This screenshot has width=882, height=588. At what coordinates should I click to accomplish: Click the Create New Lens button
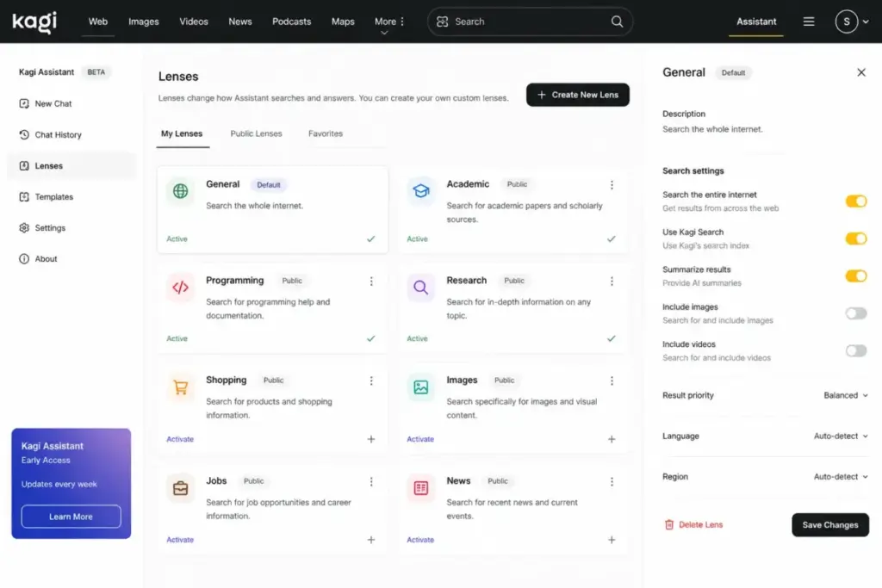click(x=578, y=95)
